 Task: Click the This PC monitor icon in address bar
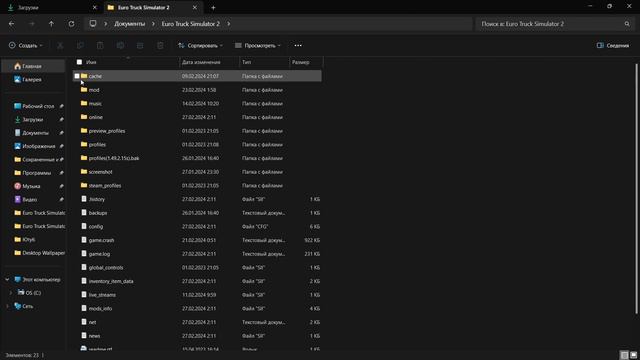(93, 24)
